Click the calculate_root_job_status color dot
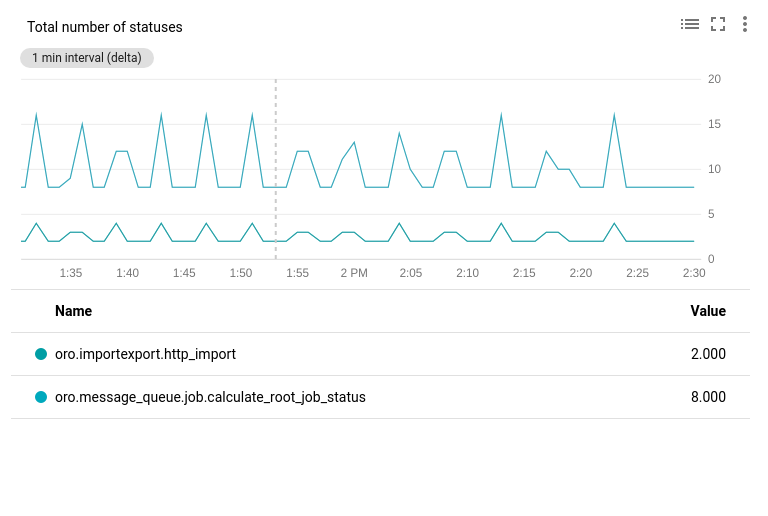This screenshot has height=516, width=768. [41, 397]
